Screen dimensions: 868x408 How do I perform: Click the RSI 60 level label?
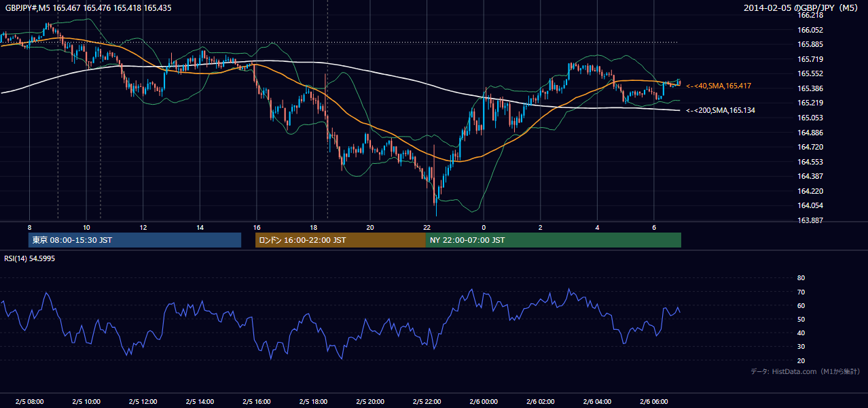[x=801, y=305]
